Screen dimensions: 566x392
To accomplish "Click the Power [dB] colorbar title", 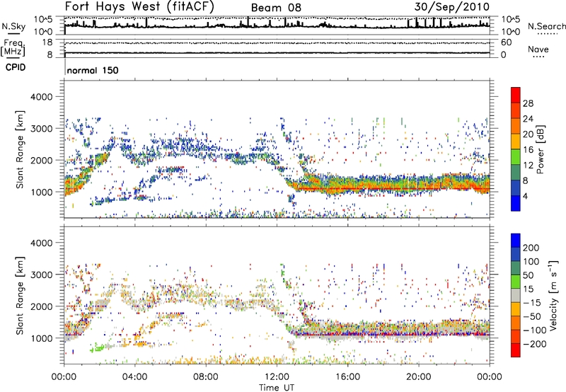I will click(x=541, y=149).
